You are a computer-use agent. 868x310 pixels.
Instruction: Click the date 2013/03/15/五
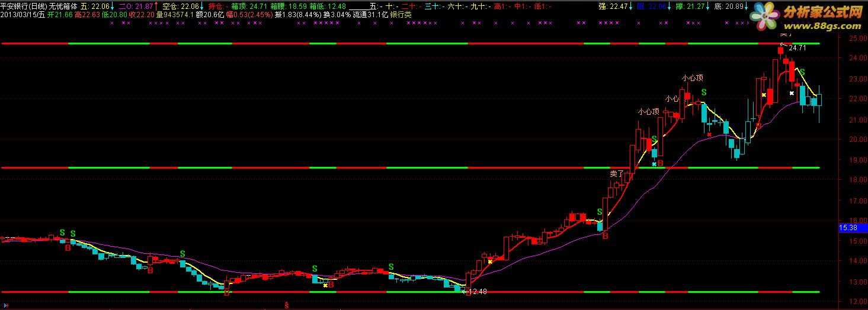[x=23, y=15]
